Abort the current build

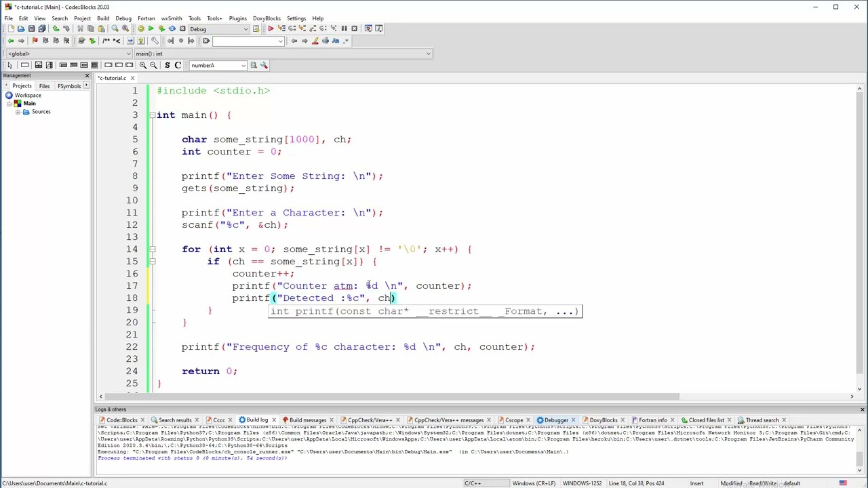(182, 28)
